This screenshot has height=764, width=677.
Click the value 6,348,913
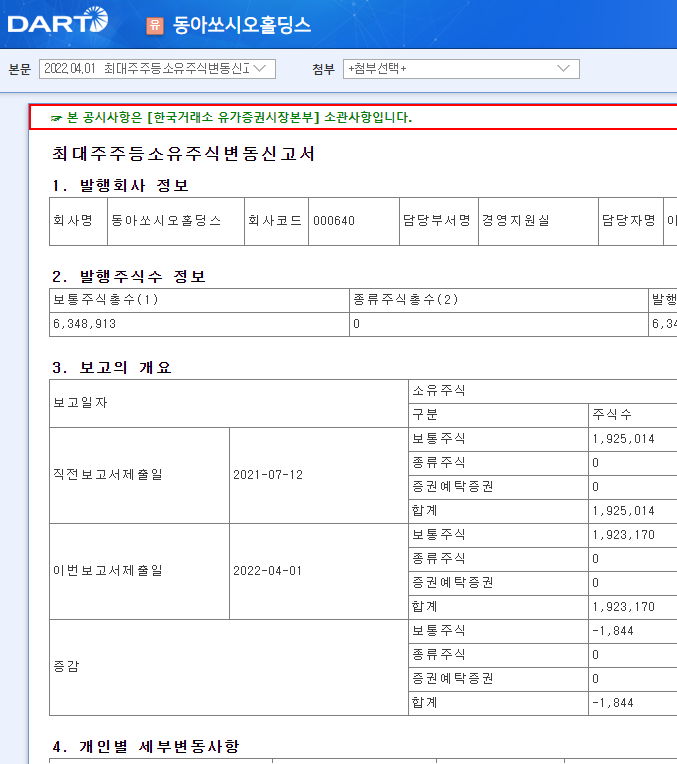[84, 324]
